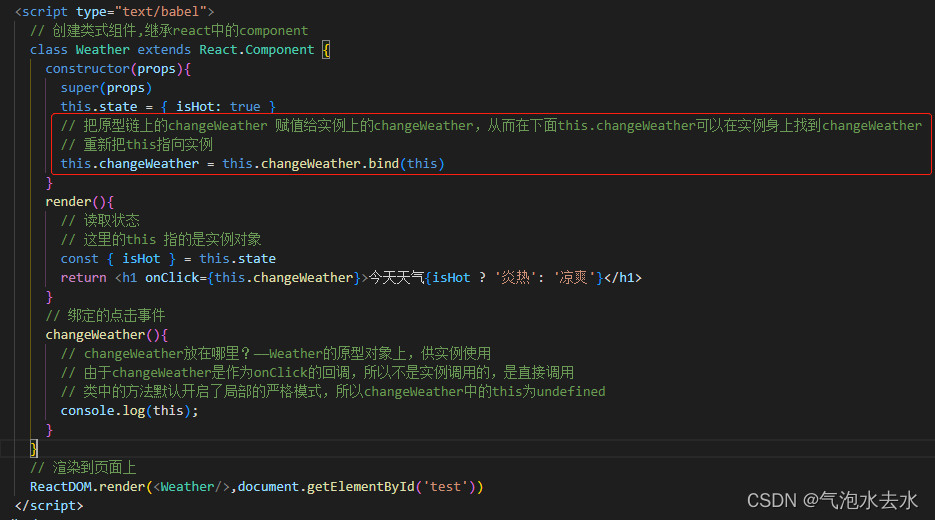Click the 'console.log(this);' statement
The height and width of the screenshot is (520, 935).
129,411
